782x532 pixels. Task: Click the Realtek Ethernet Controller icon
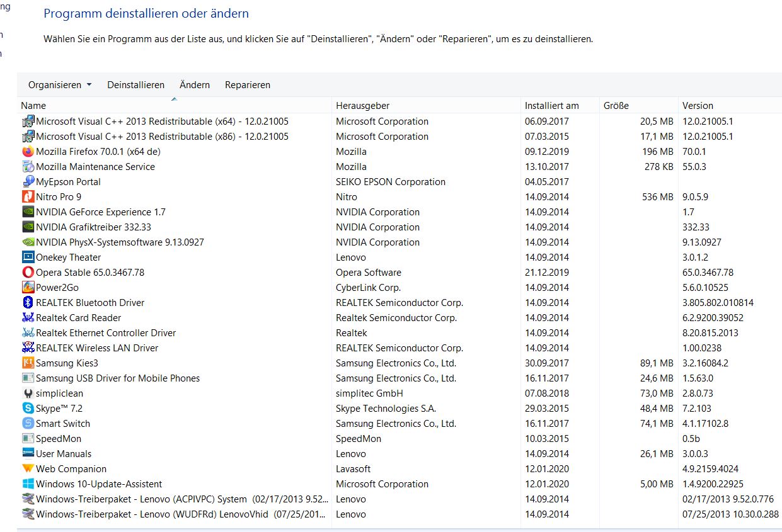pyautogui.click(x=28, y=332)
